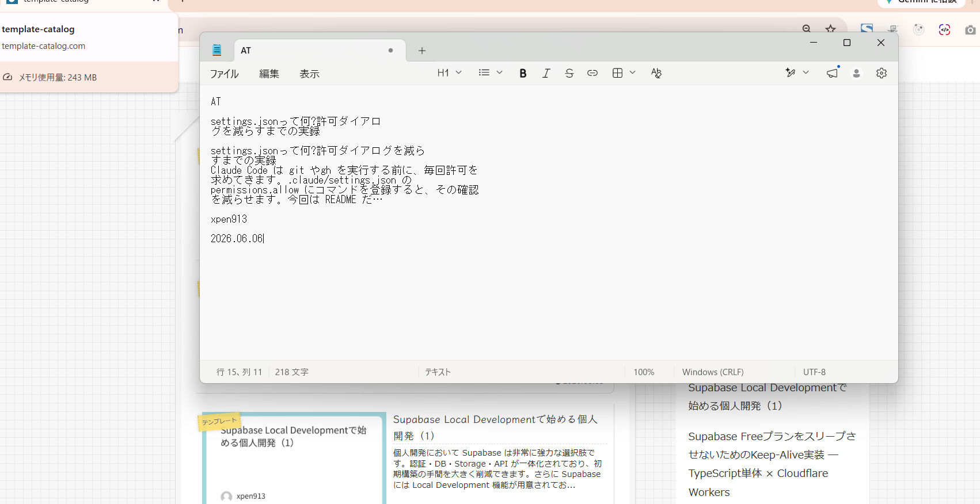The image size is (980, 504).
Task: Open the 表示 menu
Action: 309,74
